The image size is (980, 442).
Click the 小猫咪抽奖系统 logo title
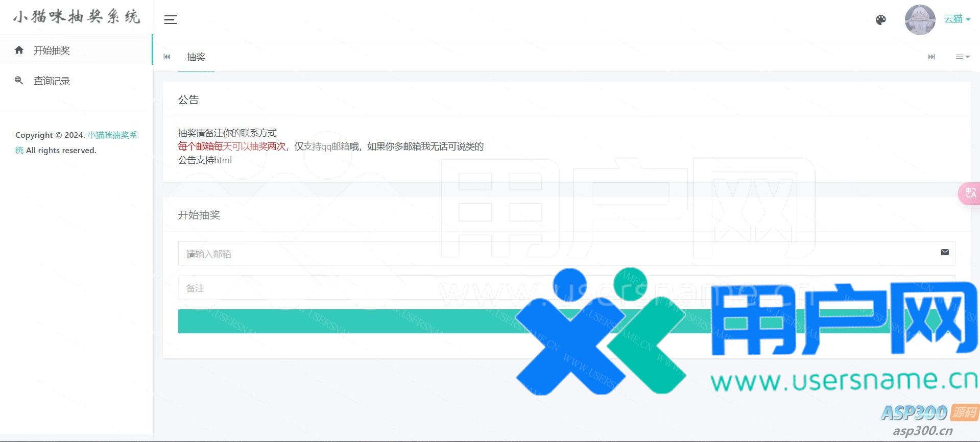pos(77,17)
